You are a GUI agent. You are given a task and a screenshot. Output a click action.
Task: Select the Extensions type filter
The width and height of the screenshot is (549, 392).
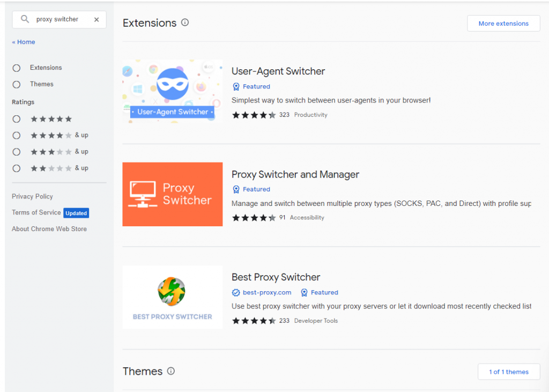(x=16, y=68)
